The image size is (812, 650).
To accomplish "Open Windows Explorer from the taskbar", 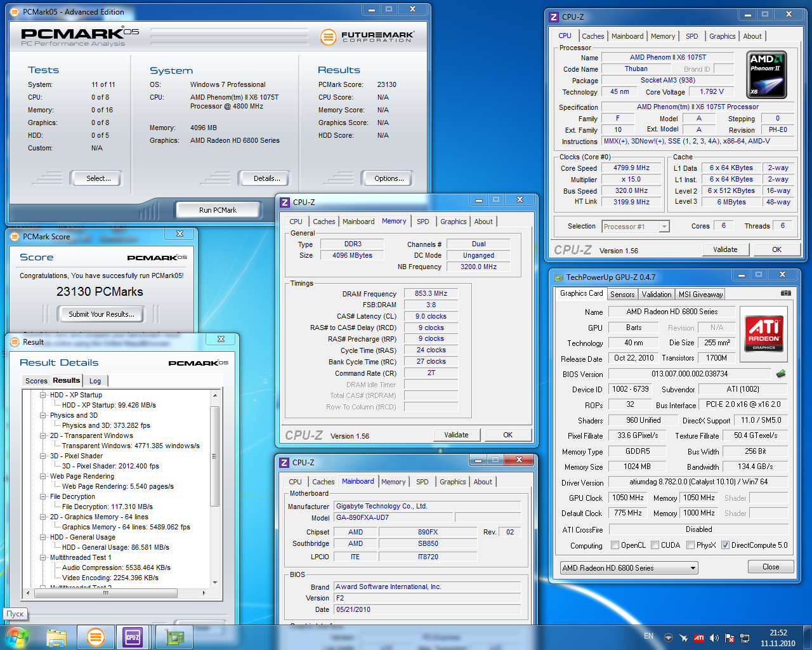I will tap(56, 637).
